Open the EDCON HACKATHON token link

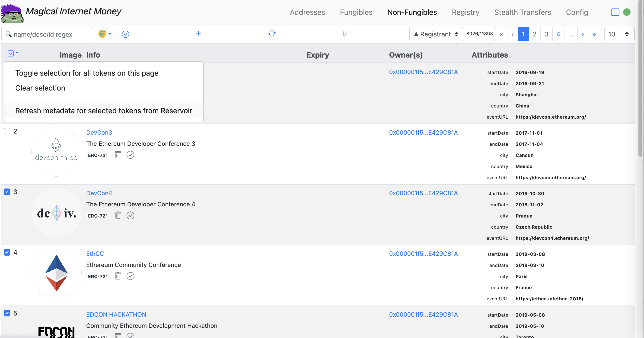coord(116,315)
